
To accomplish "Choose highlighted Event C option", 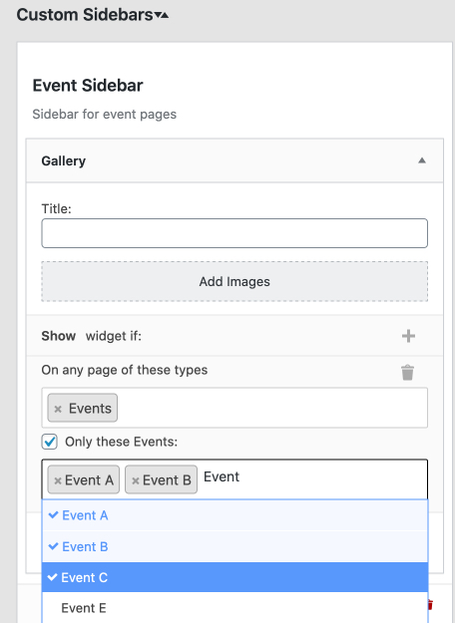I will (x=235, y=577).
